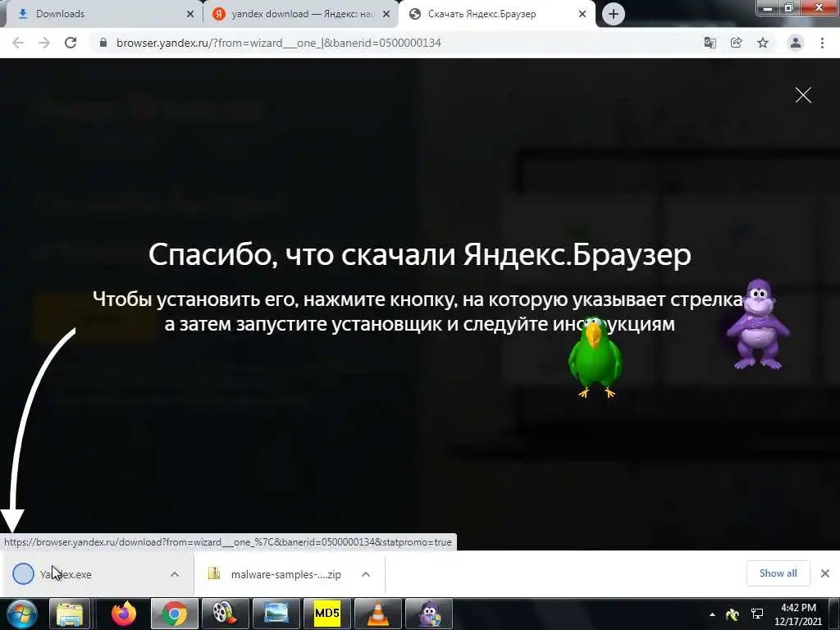Show hidden system tray icons
Viewport: 840px width, 630px height.
pos(712,614)
